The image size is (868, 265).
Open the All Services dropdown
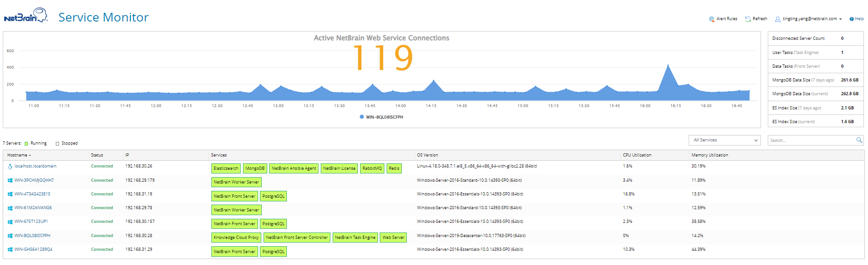point(724,140)
